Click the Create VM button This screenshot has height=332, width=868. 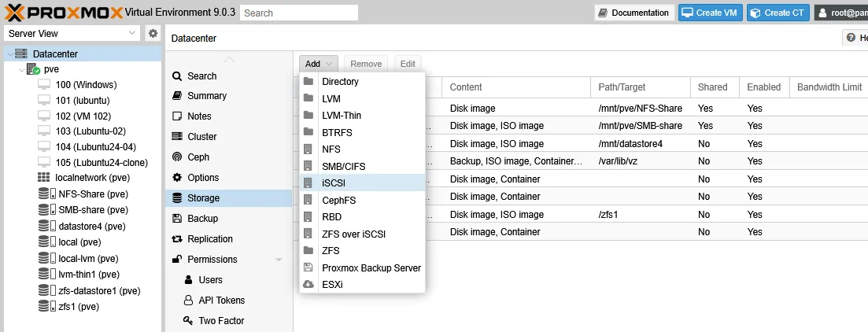point(711,13)
